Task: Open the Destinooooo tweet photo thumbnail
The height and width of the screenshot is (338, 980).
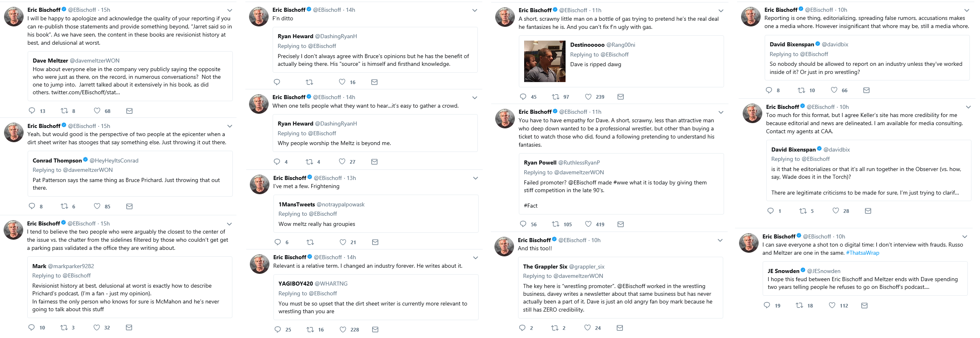Action: (x=544, y=61)
